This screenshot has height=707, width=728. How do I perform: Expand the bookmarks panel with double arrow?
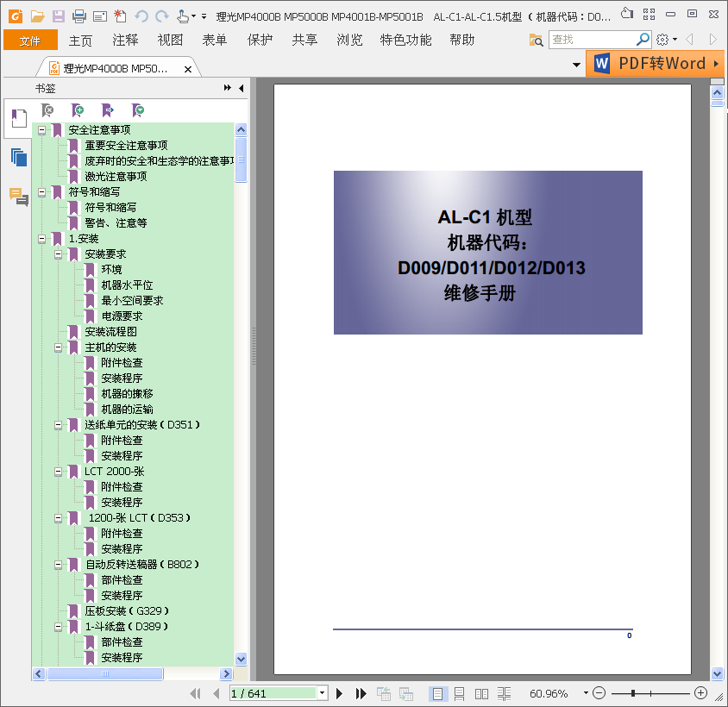228,88
